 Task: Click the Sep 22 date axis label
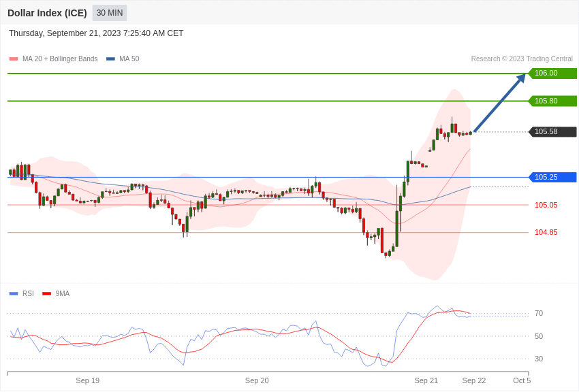tap(474, 380)
